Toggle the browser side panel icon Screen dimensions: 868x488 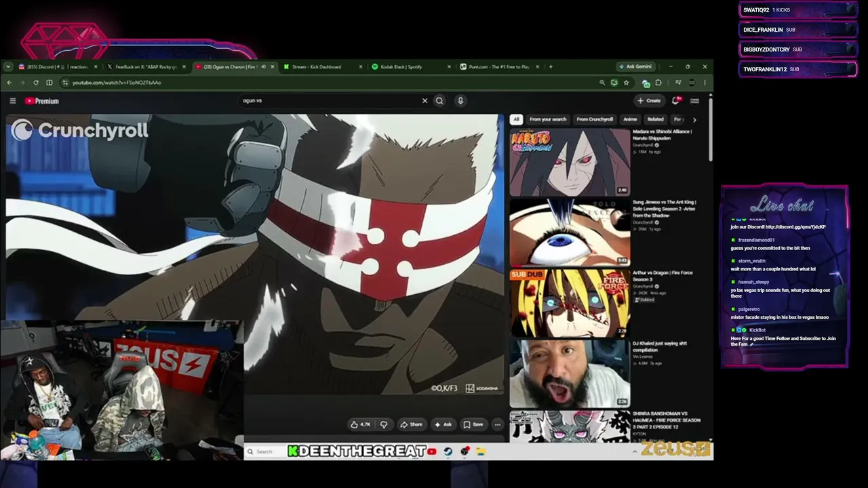[x=50, y=83]
